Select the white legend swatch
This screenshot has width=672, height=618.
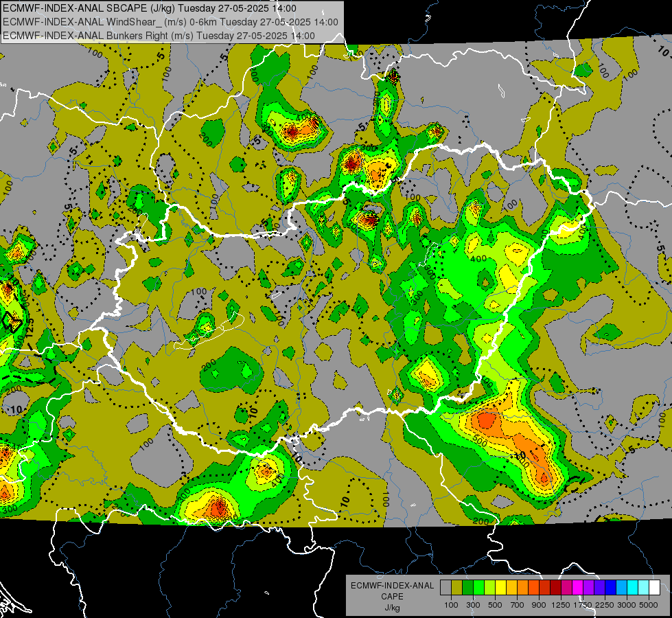click(655, 588)
